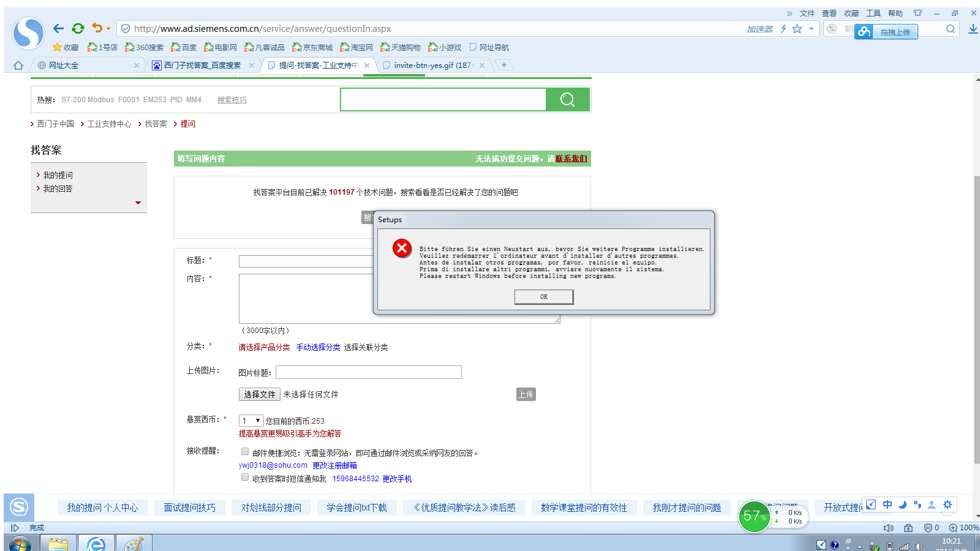Tick the SMS notification checkbox

245,477
